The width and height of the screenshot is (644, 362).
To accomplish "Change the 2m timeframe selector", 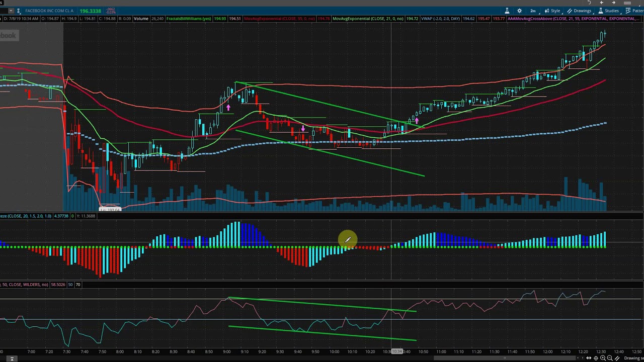I will [x=533, y=11].
